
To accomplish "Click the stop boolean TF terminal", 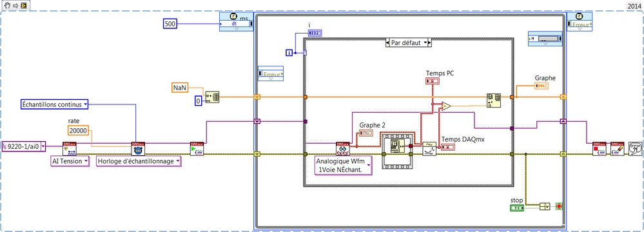I will 517,208.
